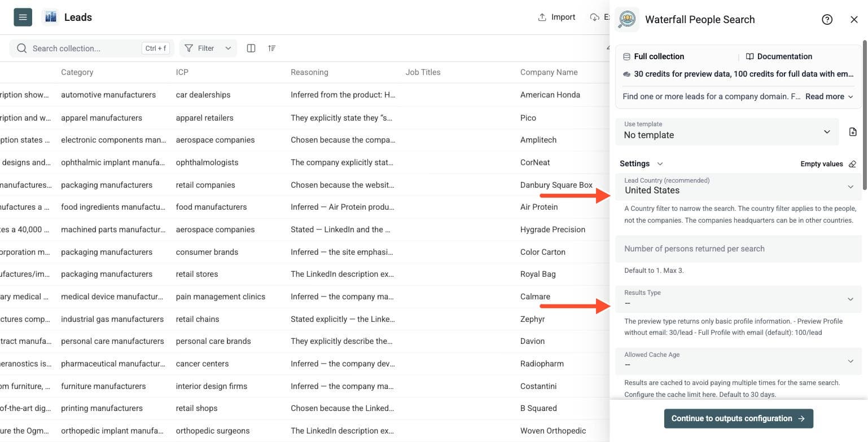Toggle column layout view icon
868x442 pixels.
click(x=251, y=48)
